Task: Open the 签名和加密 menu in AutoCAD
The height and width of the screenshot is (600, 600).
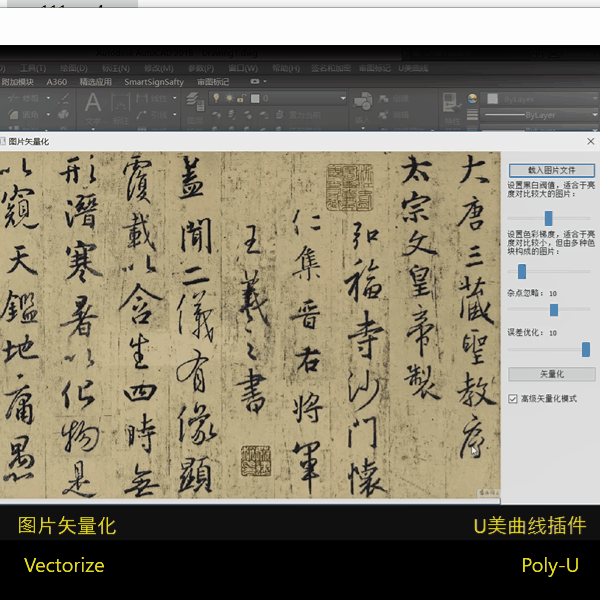Action: click(331, 68)
